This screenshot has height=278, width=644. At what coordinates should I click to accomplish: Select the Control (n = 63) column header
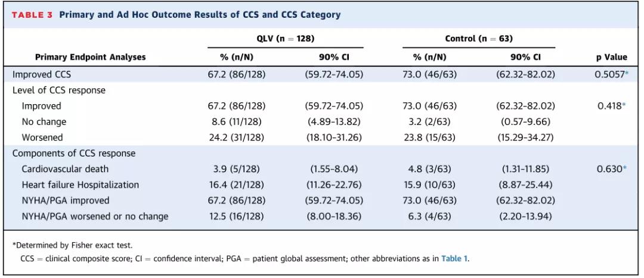(479, 39)
